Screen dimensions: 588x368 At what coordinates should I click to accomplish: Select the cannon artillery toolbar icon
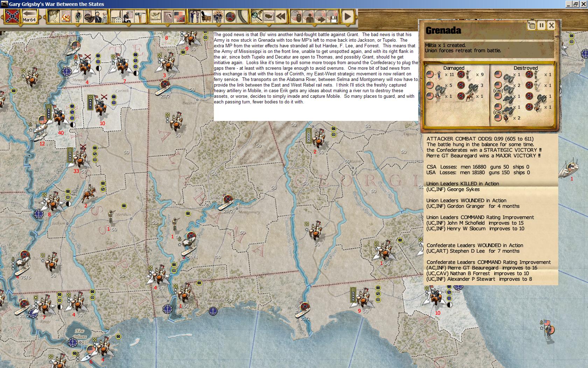(89, 16)
